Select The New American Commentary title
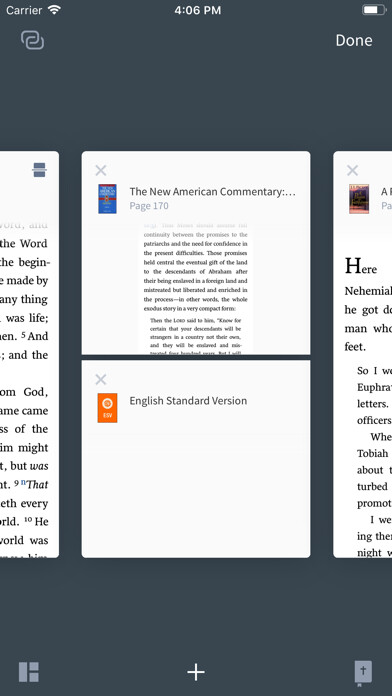 pos(212,192)
